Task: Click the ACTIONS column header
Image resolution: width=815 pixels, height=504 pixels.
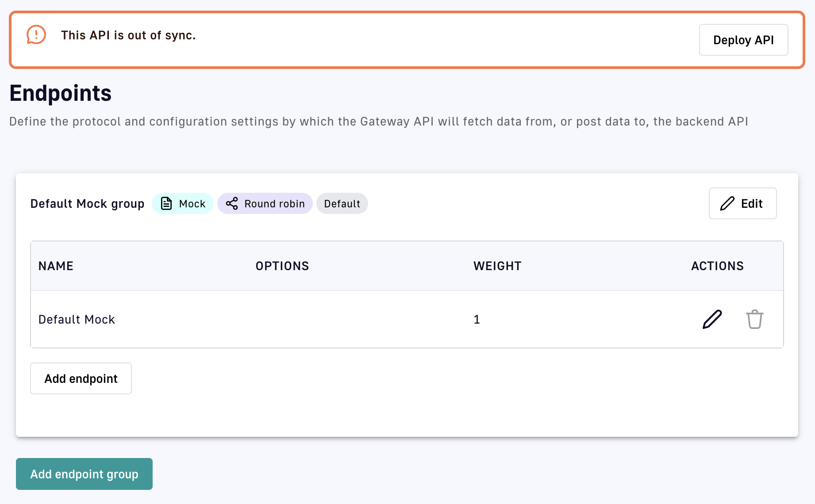Action: (x=717, y=266)
